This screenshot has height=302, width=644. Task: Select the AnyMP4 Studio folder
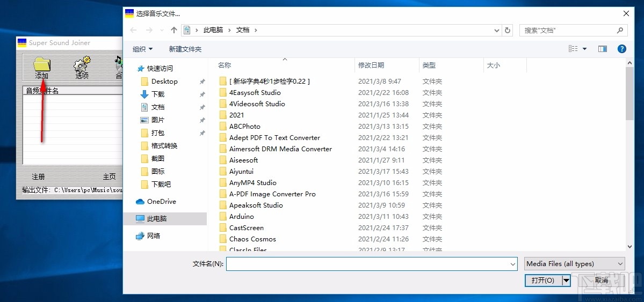[x=253, y=183]
